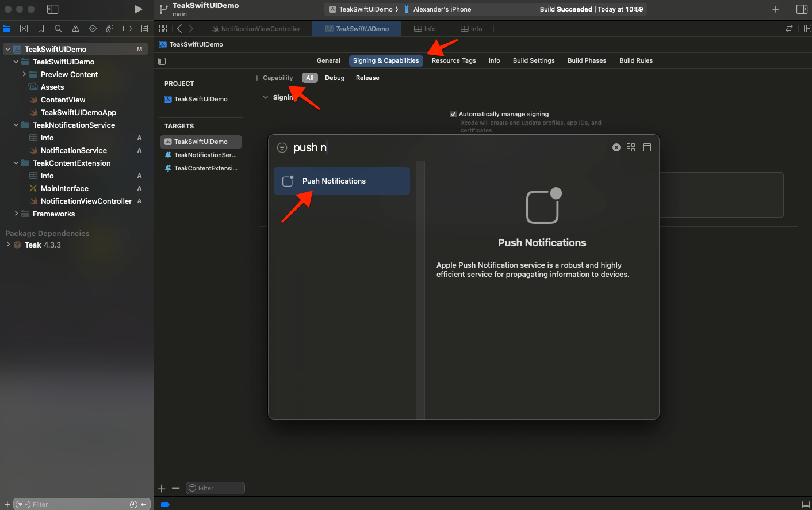Open the capability library filter icon
This screenshot has width=812, height=510.
pos(282,147)
